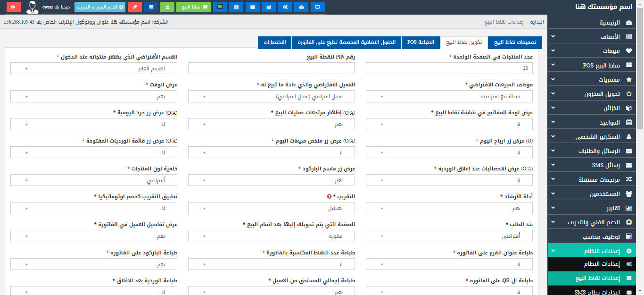Screen dimensions: 644x295
Task: Open the calendar icon in top toolbar
Action: (236, 7)
